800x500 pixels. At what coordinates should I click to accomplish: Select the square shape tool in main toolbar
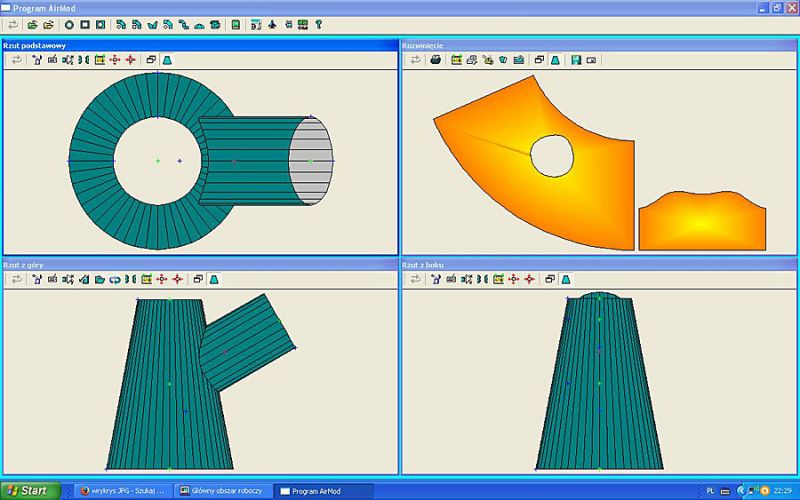85,24
